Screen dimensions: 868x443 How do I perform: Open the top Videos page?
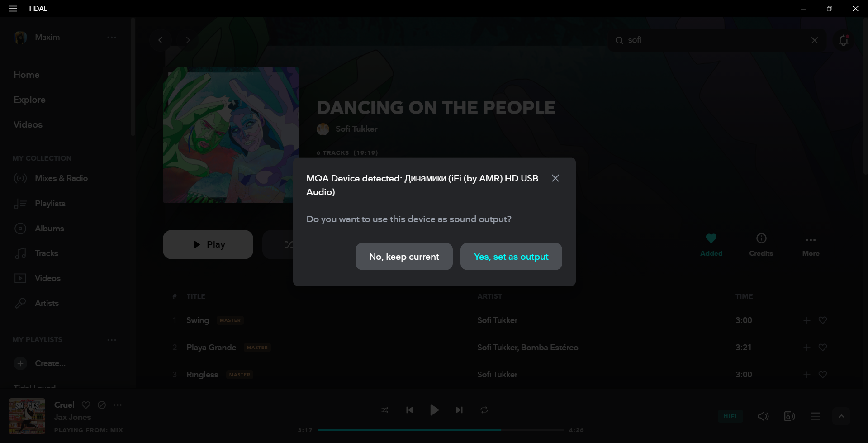point(28,124)
